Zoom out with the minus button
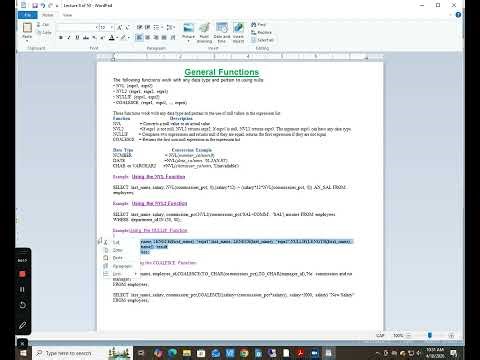The width and height of the screenshot is (480, 360). 409,336
